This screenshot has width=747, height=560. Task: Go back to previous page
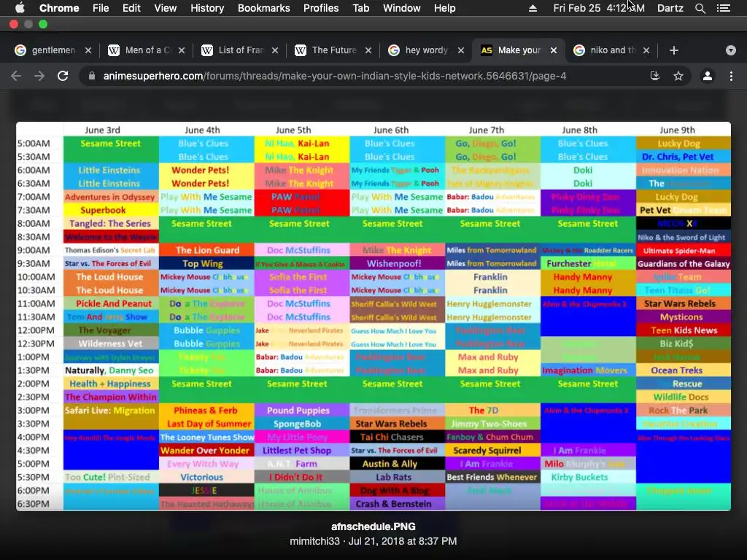(16, 76)
